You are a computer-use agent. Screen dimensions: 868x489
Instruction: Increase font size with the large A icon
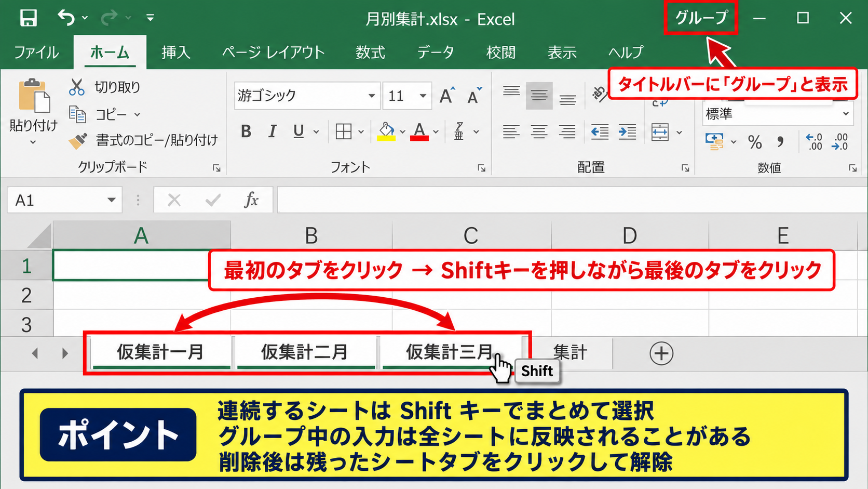447,96
